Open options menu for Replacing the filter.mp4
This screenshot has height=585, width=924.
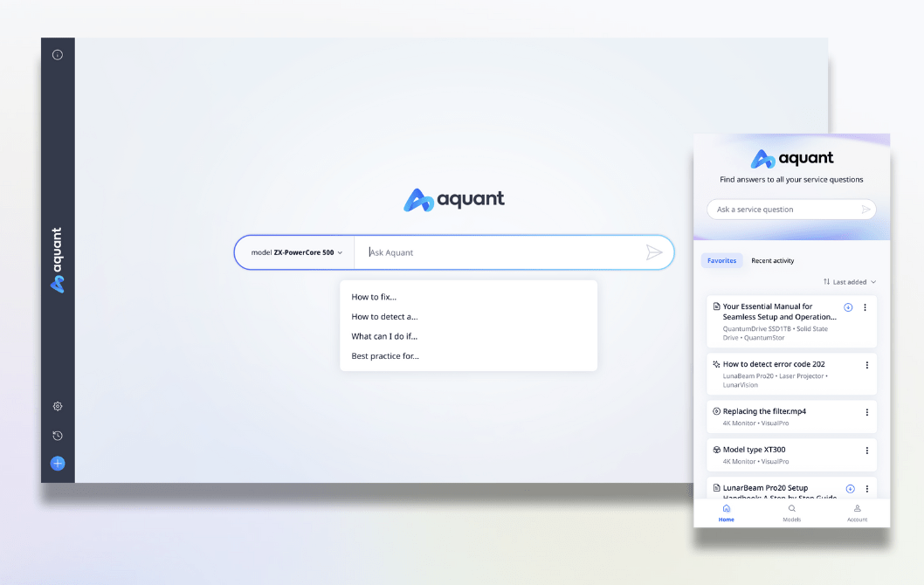pyautogui.click(x=867, y=412)
